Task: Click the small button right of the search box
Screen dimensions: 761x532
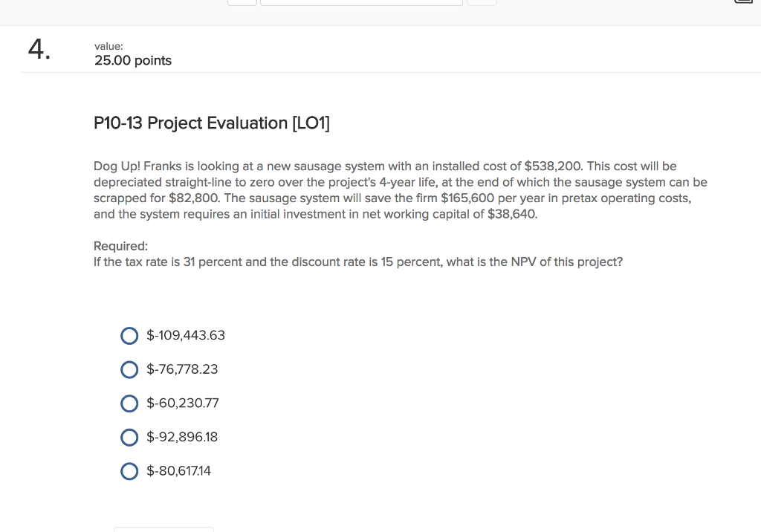Action: click(482, 1)
